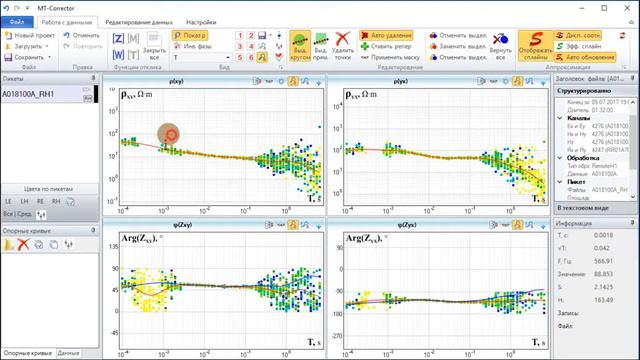
Task: Switch to Вид прям. rectangular selection
Action: coord(321,46)
